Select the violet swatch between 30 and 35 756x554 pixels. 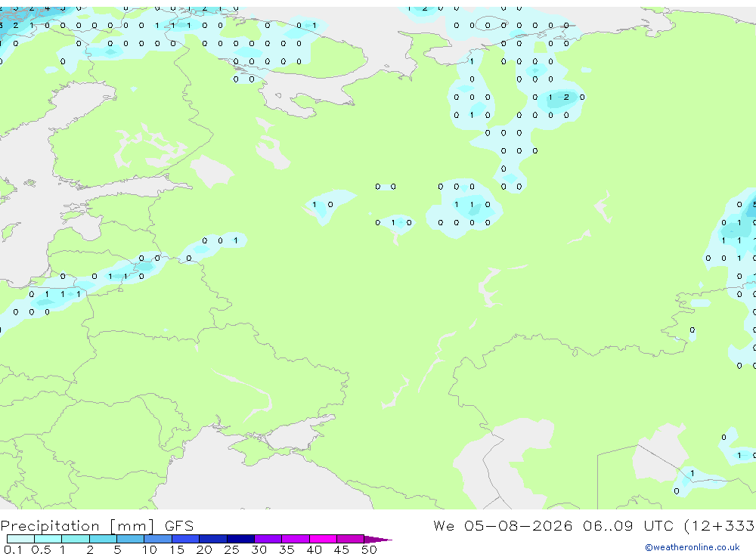[268, 539]
